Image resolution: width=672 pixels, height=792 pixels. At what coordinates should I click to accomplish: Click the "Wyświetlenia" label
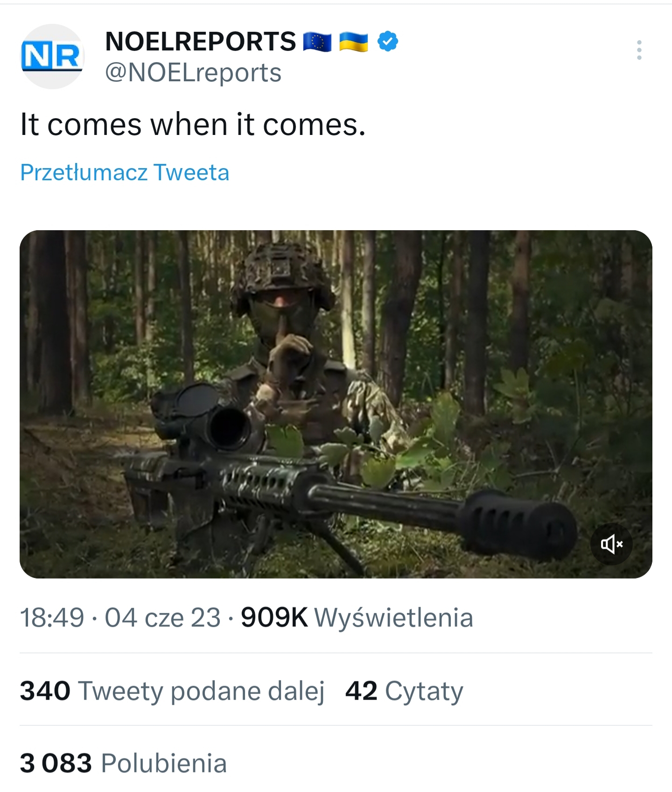(x=394, y=617)
